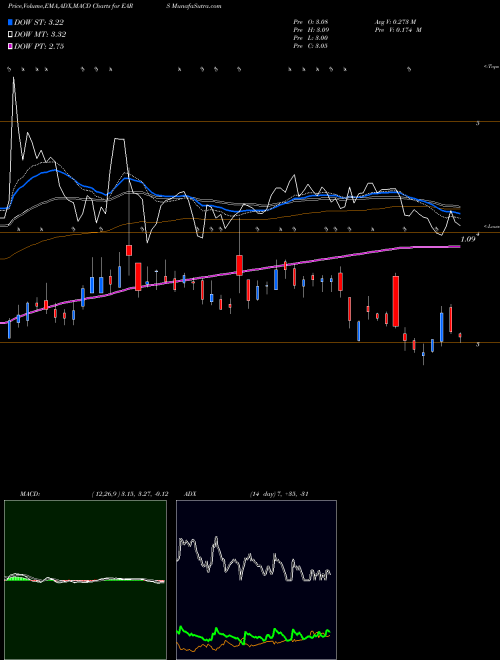
Task: Click the '<Lows' marker label
Action: tap(492, 226)
